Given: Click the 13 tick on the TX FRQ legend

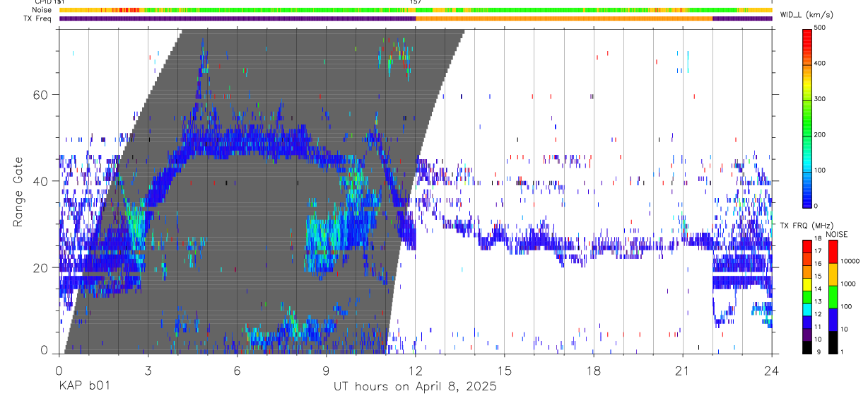Looking at the screenshot, I should click(817, 301).
